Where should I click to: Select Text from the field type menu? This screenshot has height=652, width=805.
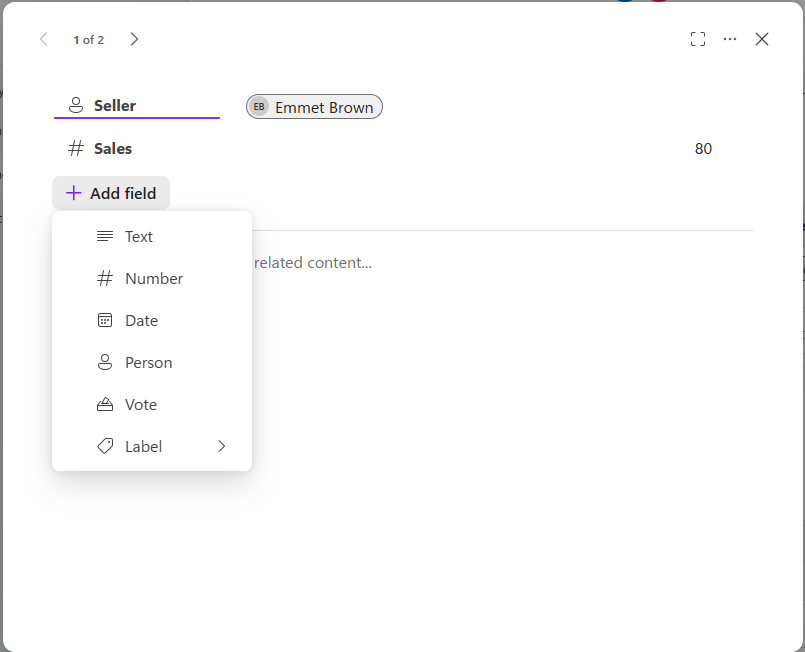(x=139, y=237)
